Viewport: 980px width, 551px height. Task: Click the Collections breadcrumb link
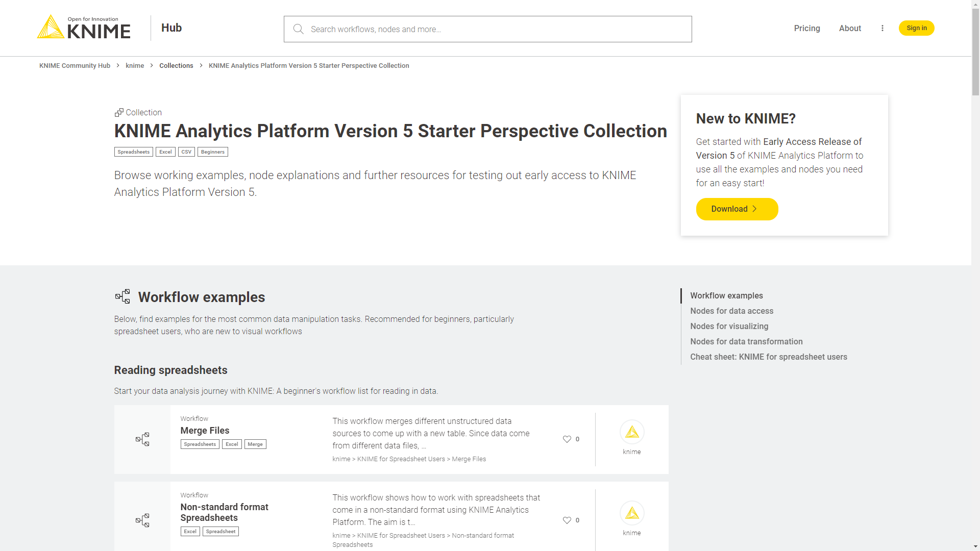click(x=176, y=65)
